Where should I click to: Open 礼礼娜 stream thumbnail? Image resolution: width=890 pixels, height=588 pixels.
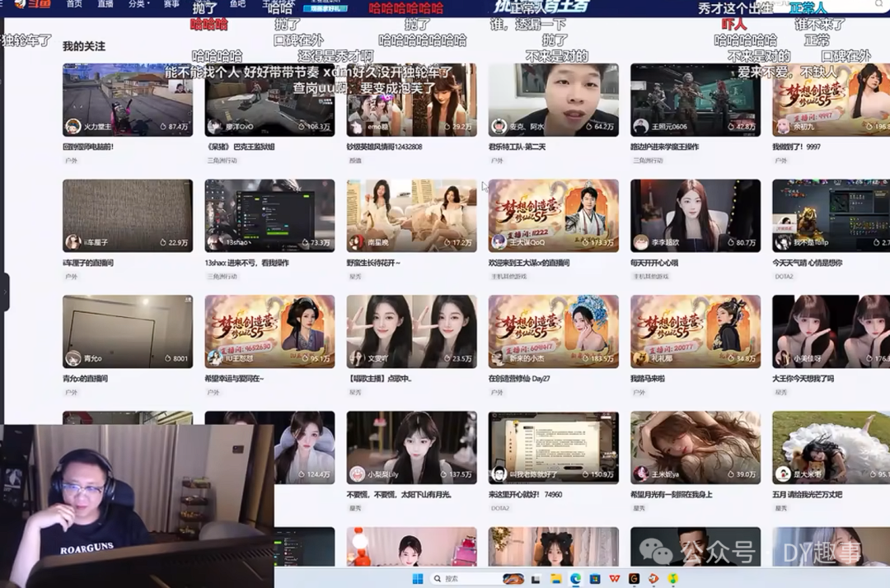pyautogui.click(x=696, y=332)
